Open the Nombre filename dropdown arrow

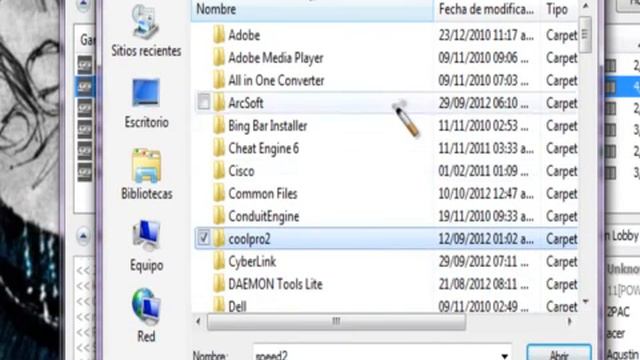click(504, 356)
